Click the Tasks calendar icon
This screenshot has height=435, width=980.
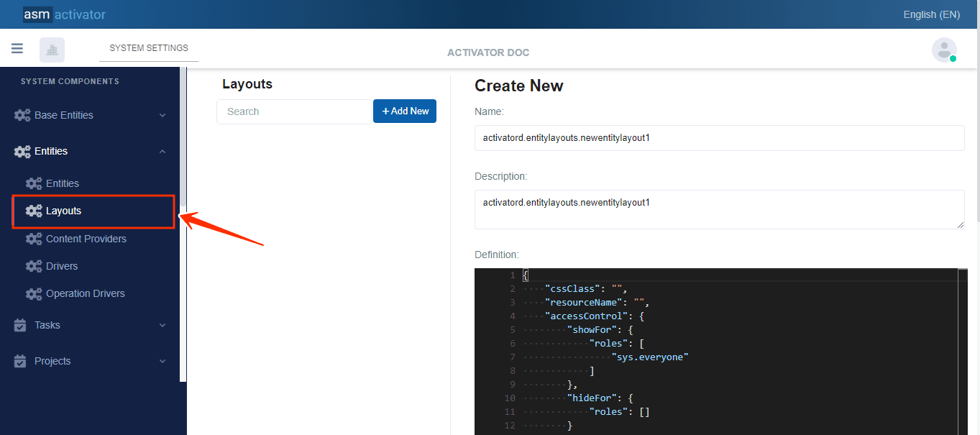(21, 325)
